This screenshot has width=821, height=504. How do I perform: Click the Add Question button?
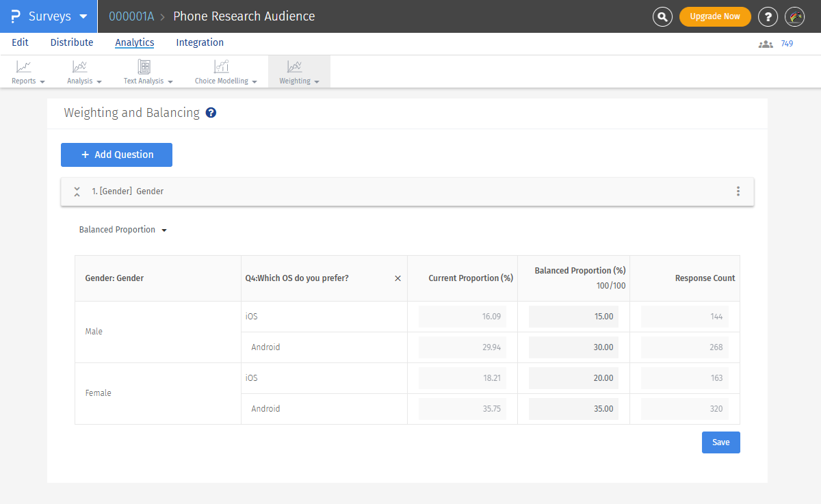116,155
